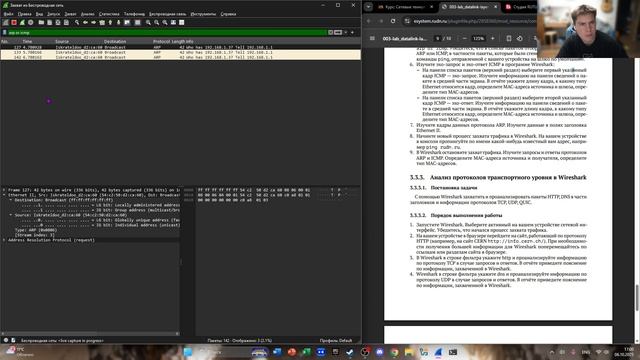Screen dimensions: 640x360
Task: Open the Правка menu
Action: click(x=24, y=14)
